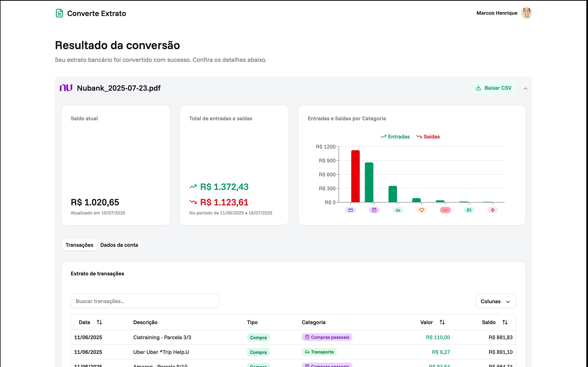588x367 pixels.
Task: Click the Converte Extrato document logo icon
Action: coord(59,13)
